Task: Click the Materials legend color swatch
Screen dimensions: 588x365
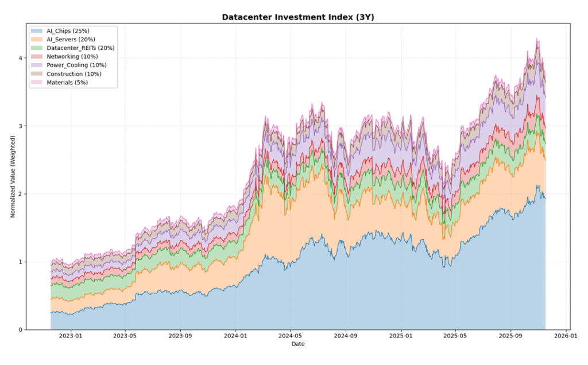Action: pos(36,82)
